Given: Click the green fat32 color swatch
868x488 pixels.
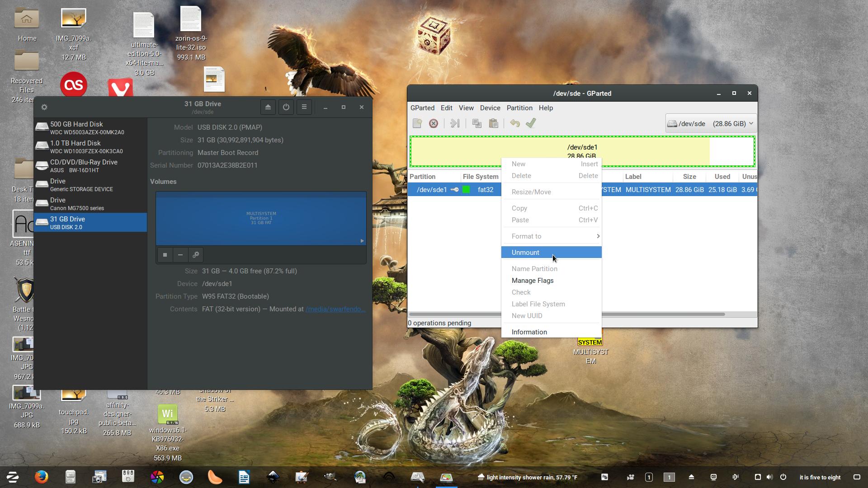Looking at the screenshot, I should click(x=466, y=190).
